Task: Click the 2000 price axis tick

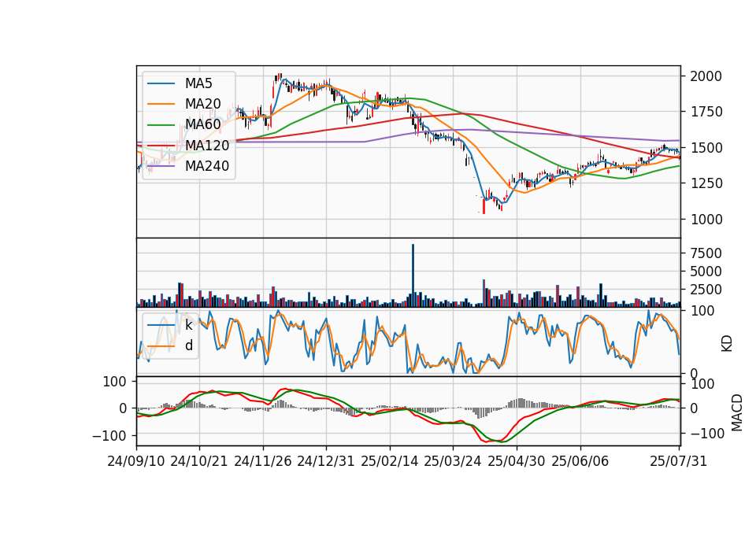Action: coord(706,76)
